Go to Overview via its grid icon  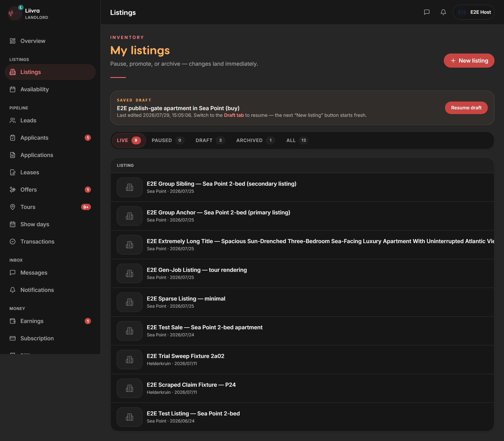tap(13, 41)
